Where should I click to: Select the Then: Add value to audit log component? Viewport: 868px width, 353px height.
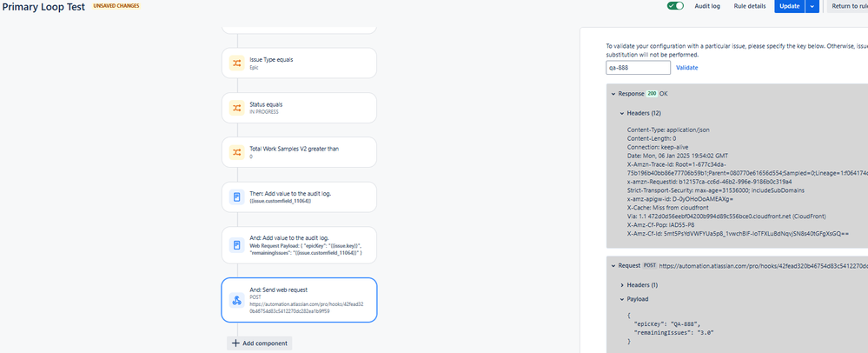pyautogui.click(x=299, y=196)
